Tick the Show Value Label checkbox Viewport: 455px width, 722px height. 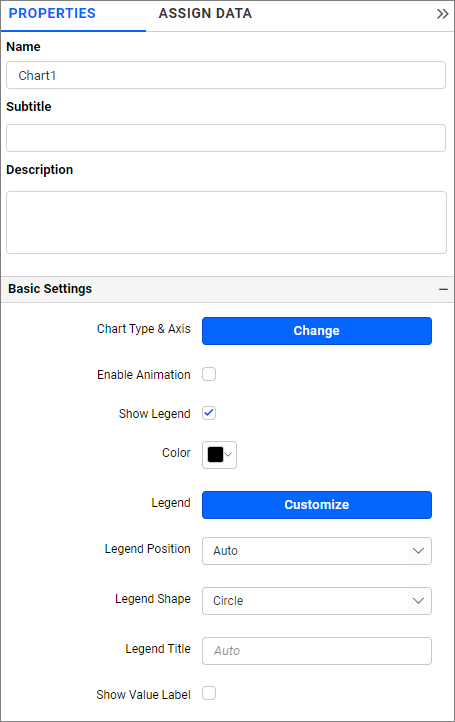pos(209,693)
